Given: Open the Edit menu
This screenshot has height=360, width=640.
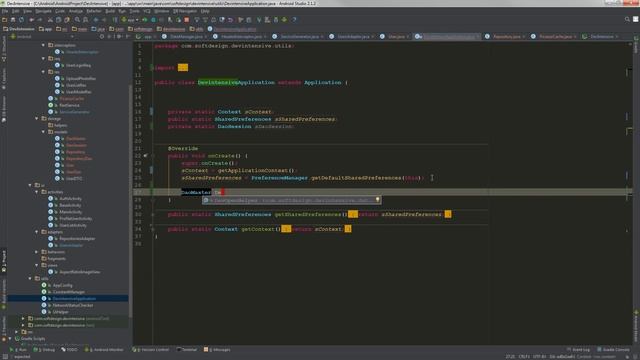Looking at the screenshot, I should click(16, 11).
